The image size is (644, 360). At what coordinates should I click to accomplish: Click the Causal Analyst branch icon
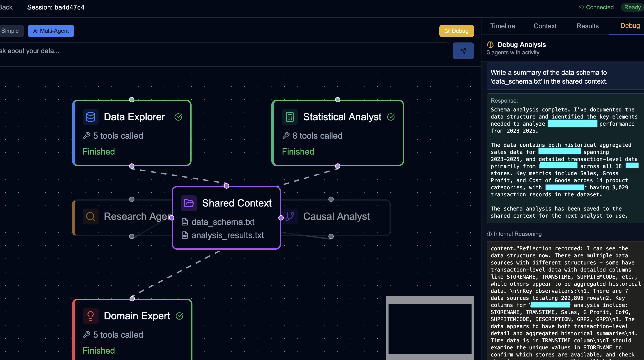[x=290, y=216]
